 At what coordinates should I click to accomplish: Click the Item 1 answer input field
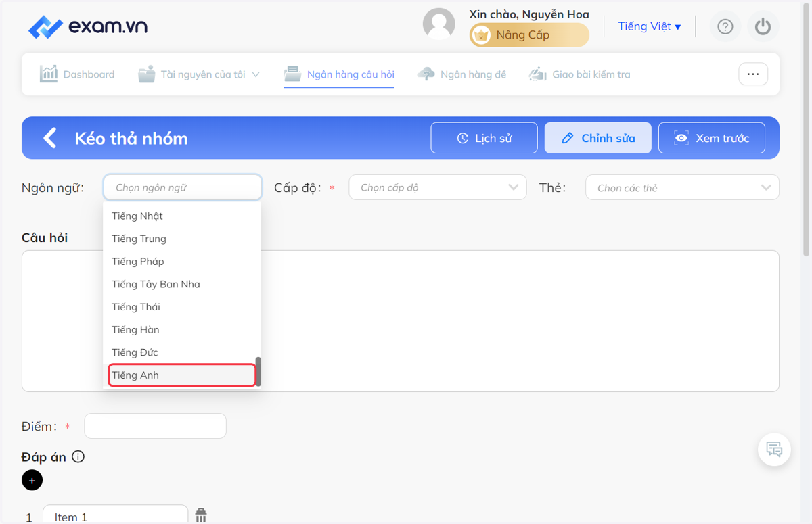tap(115, 515)
